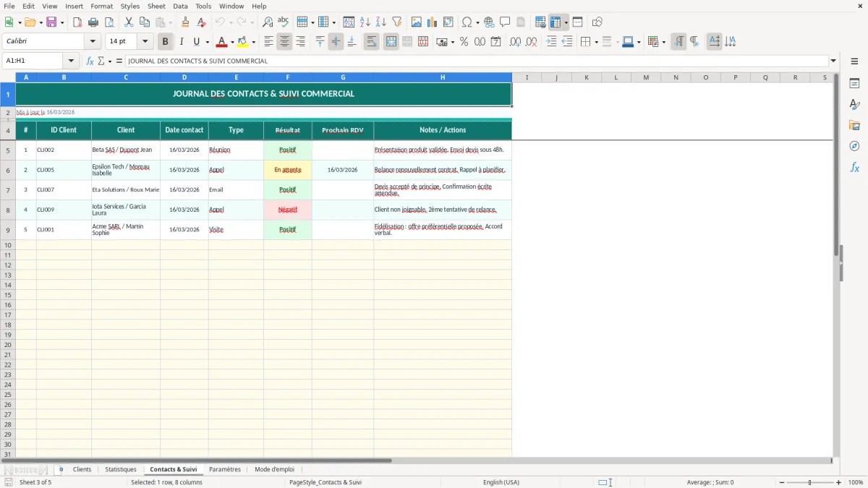Click the English (USA) language status
Screen dimensions: 868x488
pos(501,482)
